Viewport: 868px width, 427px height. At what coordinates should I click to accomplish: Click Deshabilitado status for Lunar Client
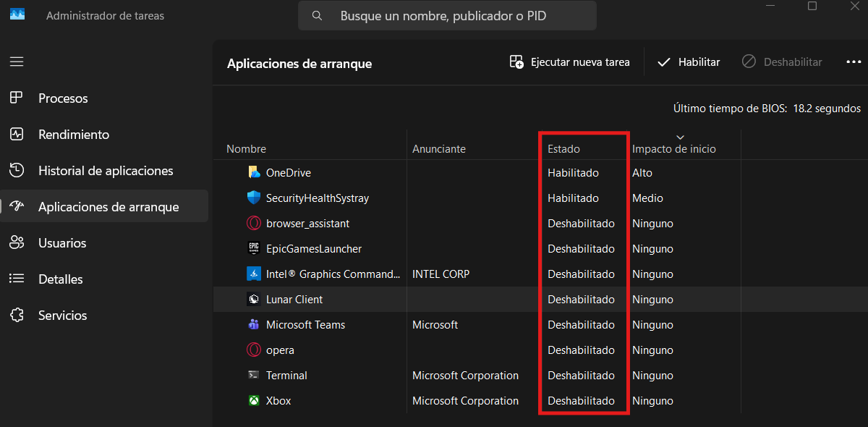point(581,299)
